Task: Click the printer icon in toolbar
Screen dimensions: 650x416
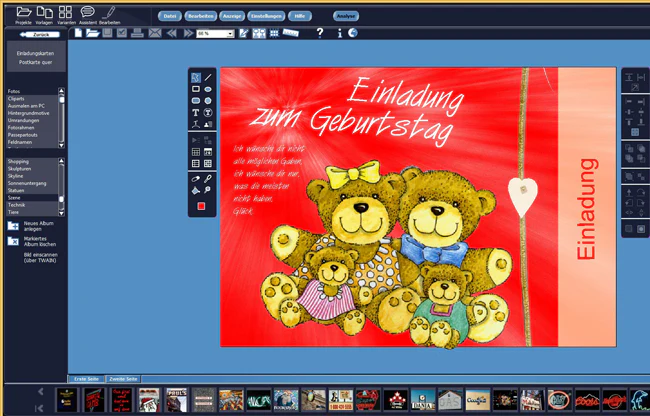Action: 137,33
